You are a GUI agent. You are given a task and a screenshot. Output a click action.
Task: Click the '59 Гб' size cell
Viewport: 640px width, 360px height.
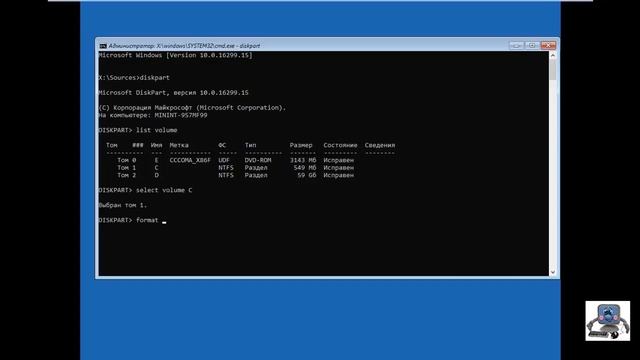(x=307, y=175)
